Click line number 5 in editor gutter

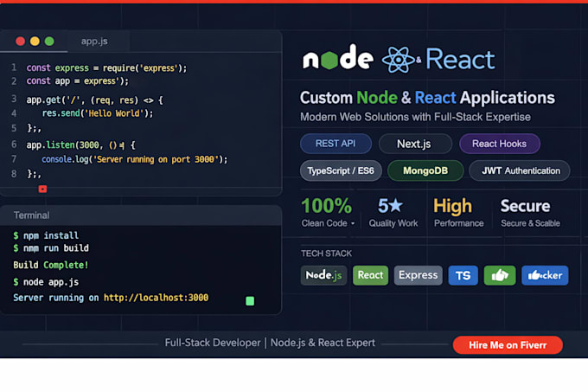[14, 128]
